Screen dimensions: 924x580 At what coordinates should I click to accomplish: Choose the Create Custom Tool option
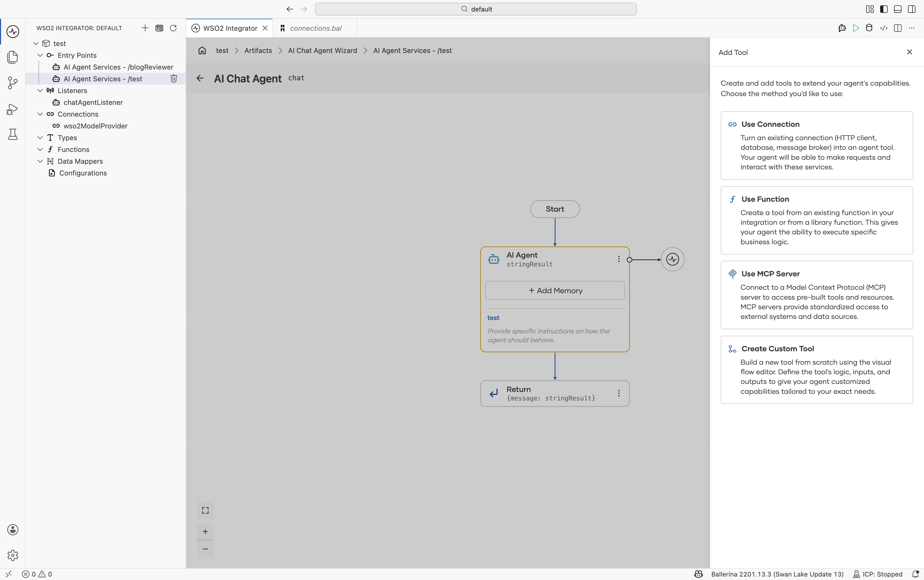click(817, 370)
